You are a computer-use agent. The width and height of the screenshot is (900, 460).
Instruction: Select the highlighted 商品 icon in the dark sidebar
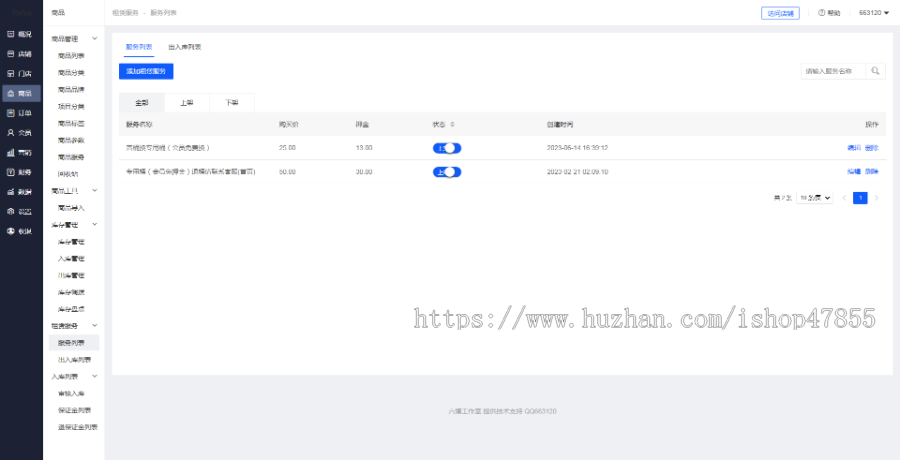10,93
